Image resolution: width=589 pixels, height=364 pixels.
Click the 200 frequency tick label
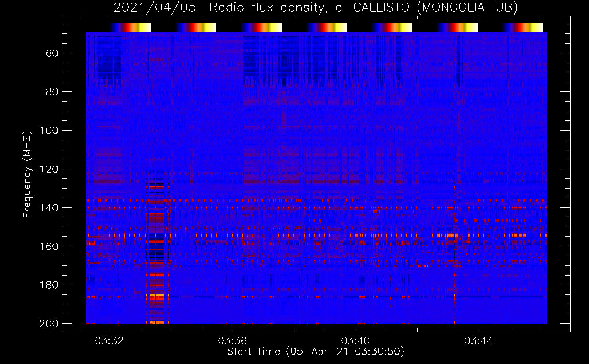coord(49,324)
